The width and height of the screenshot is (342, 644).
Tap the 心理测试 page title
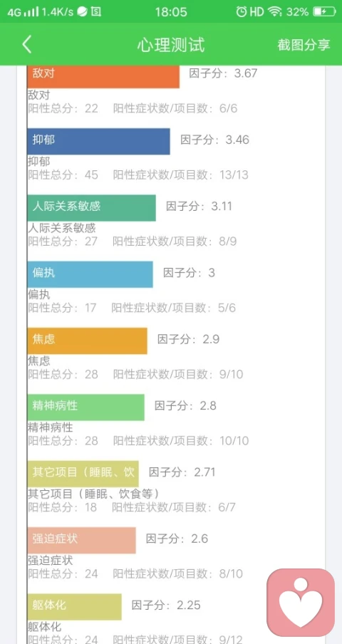(171, 45)
